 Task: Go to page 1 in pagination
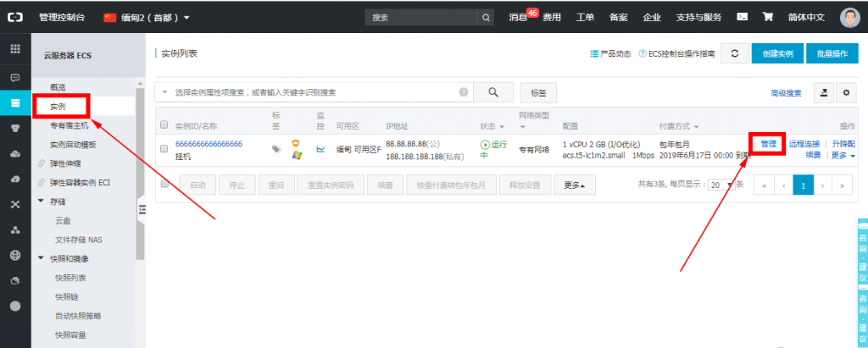click(x=803, y=185)
